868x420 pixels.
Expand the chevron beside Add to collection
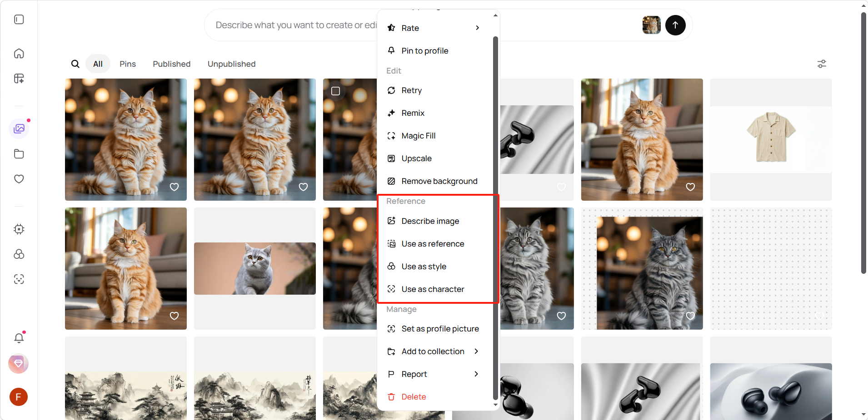(476, 351)
